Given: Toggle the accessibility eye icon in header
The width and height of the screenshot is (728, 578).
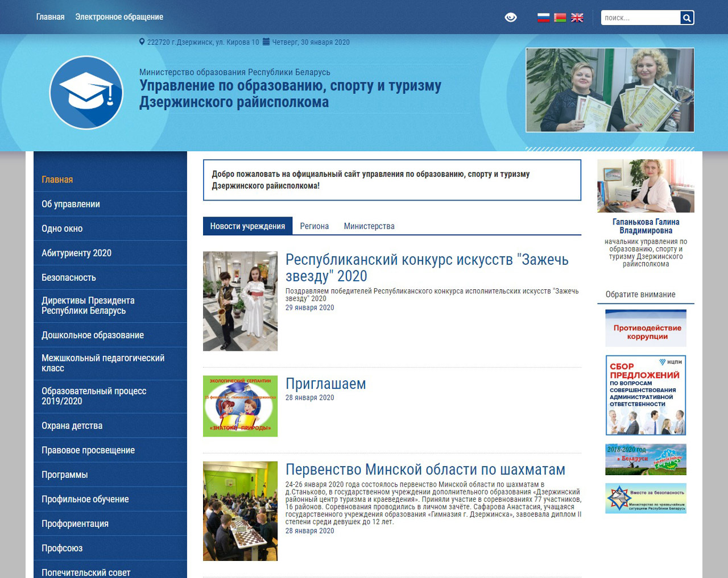Looking at the screenshot, I should (511, 18).
